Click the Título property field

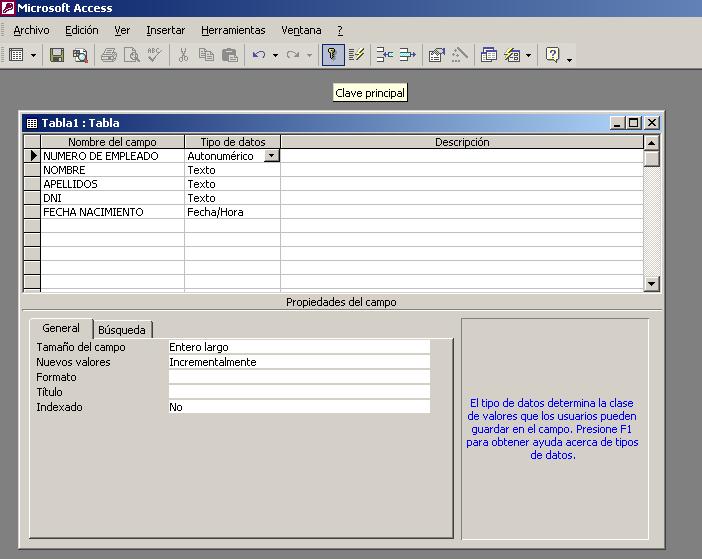[299, 392]
